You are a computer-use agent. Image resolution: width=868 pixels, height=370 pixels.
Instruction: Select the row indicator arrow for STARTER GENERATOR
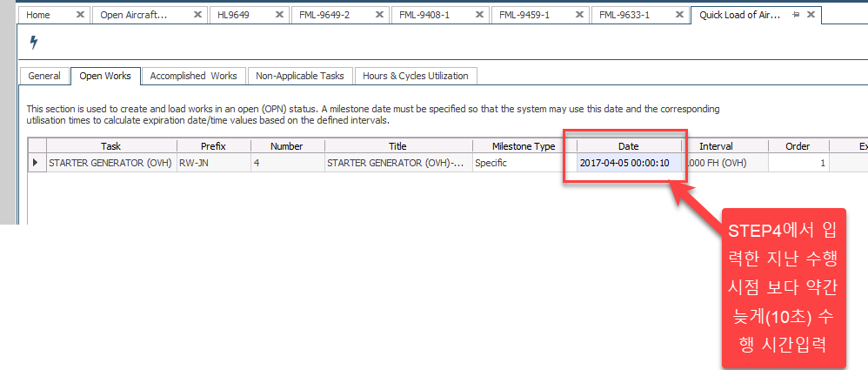pos(36,163)
